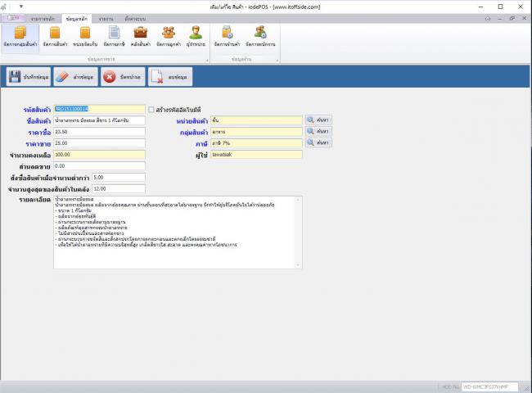Open customer management group-of-people icon
Image resolution: width=532 pixels, height=393 pixels.
click(x=169, y=37)
